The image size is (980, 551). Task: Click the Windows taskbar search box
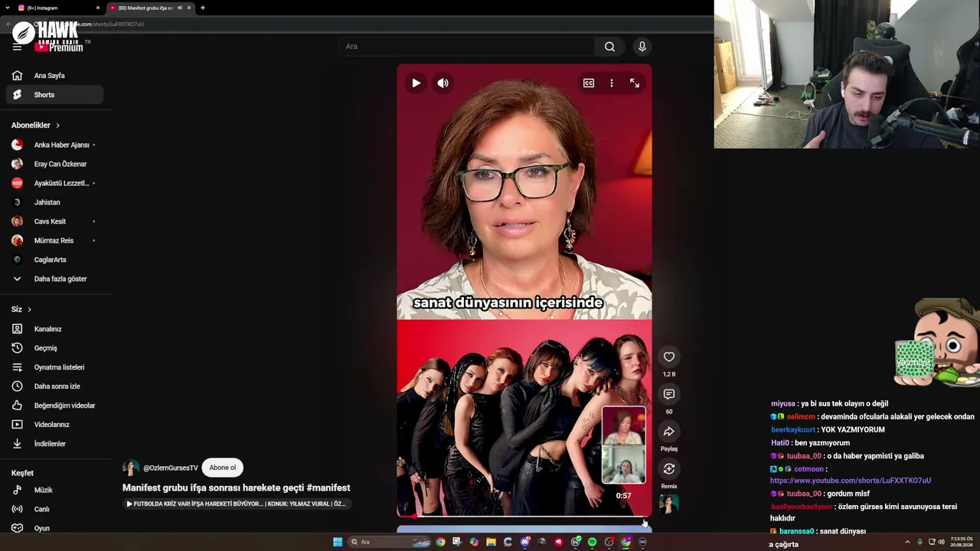click(x=389, y=542)
